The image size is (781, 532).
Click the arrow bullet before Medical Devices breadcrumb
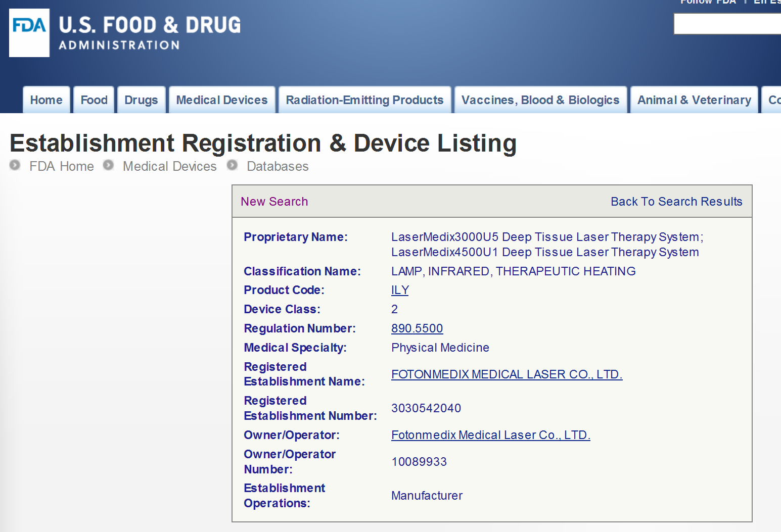point(108,165)
